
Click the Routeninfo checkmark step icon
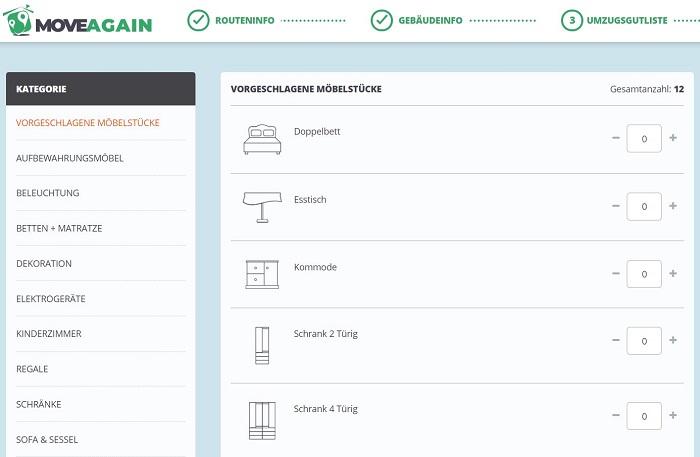coord(198,20)
